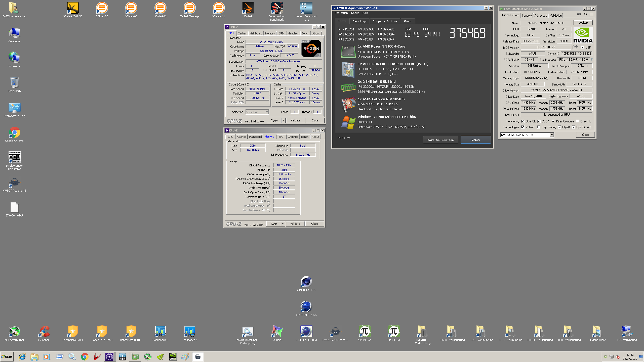Open the 3DMark Vantage shortcut
Screen dimensions: 644x362
pyautogui.click(x=189, y=10)
